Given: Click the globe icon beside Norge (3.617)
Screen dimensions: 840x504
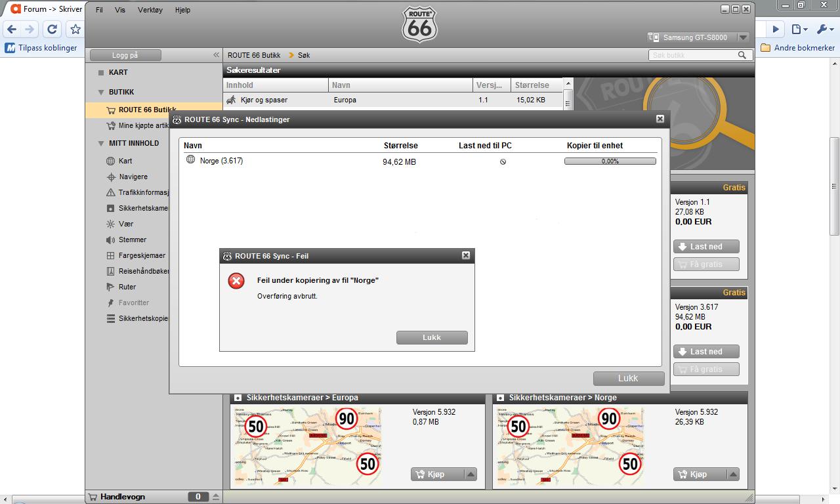Looking at the screenshot, I should pyautogui.click(x=191, y=159).
